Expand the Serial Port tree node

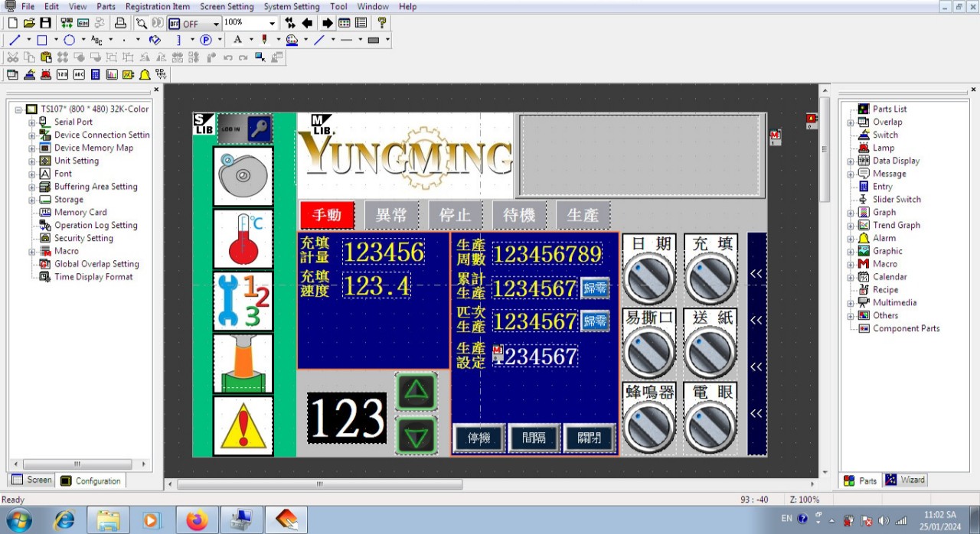click(32, 122)
